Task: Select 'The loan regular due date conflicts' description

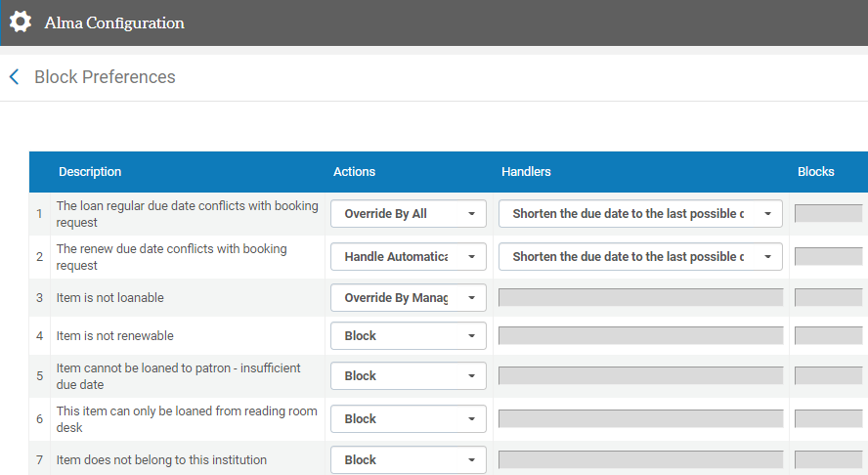Action: point(187,214)
